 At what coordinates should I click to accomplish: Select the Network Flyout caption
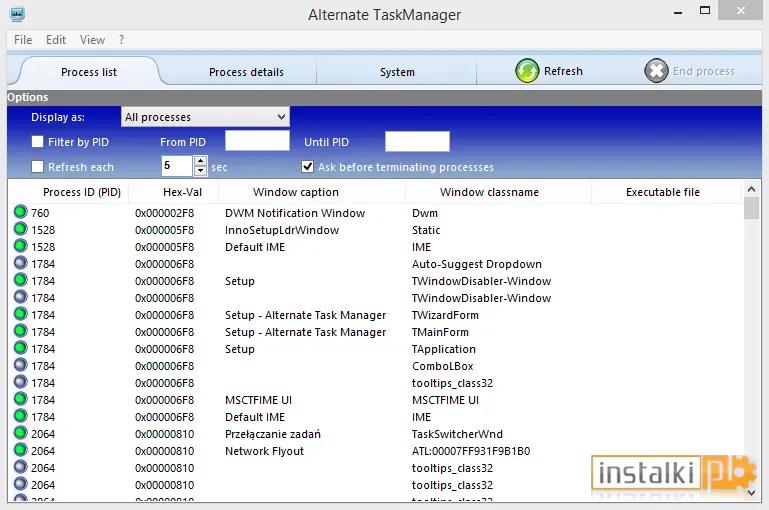pos(264,451)
